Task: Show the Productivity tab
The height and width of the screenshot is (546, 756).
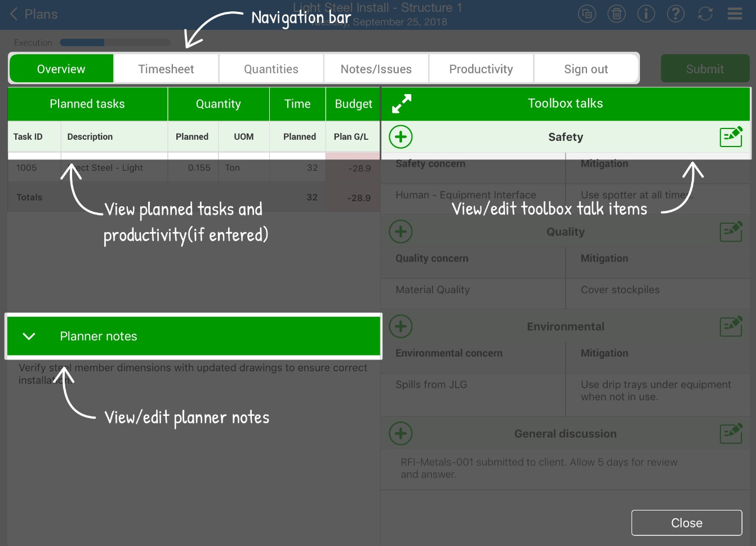Action: pos(481,69)
